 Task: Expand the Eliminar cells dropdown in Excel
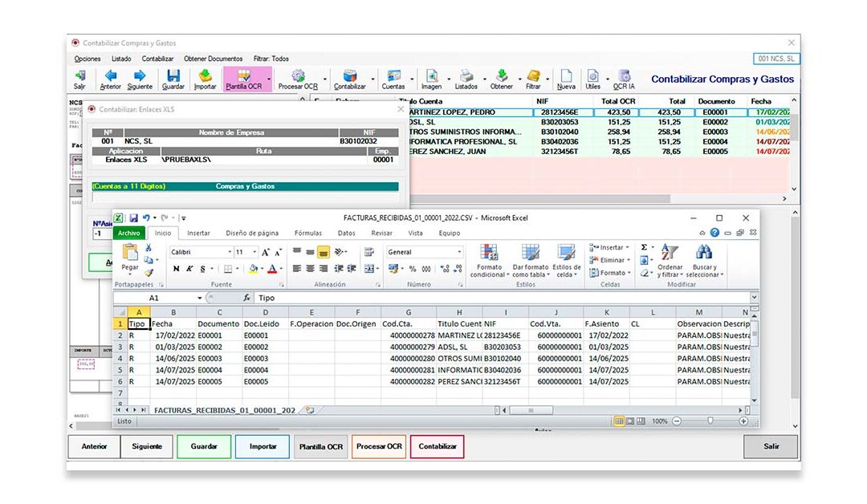[x=629, y=260]
